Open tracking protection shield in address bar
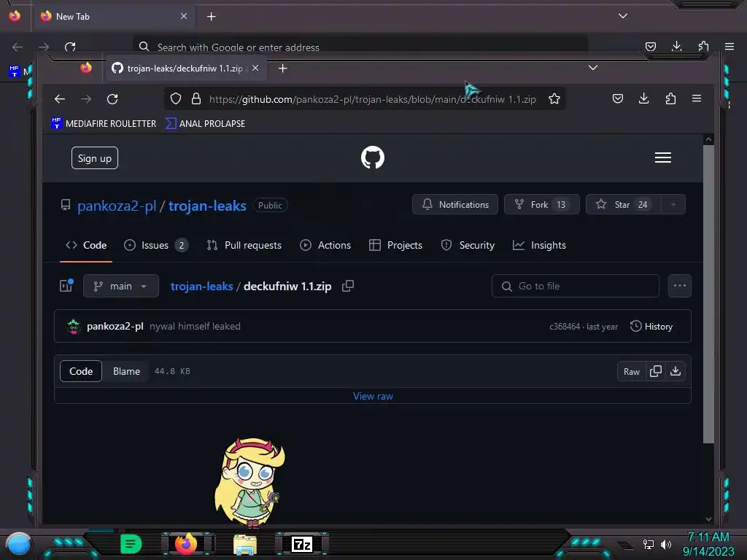This screenshot has width=747, height=560. tap(176, 98)
